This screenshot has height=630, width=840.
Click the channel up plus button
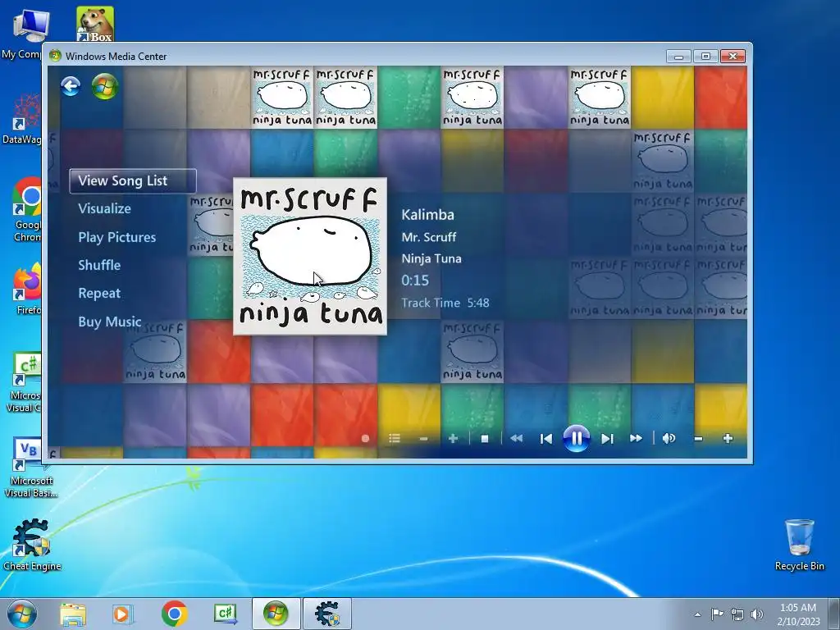coord(453,438)
